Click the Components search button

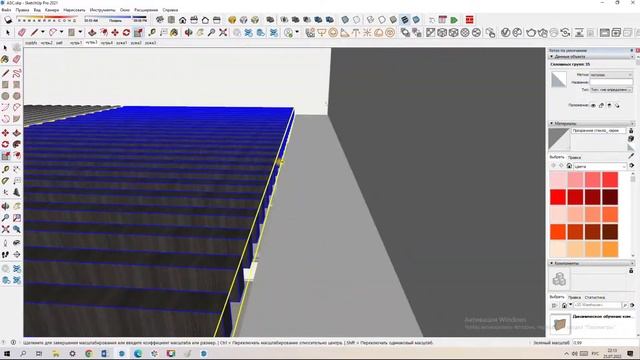coord(625,305)
